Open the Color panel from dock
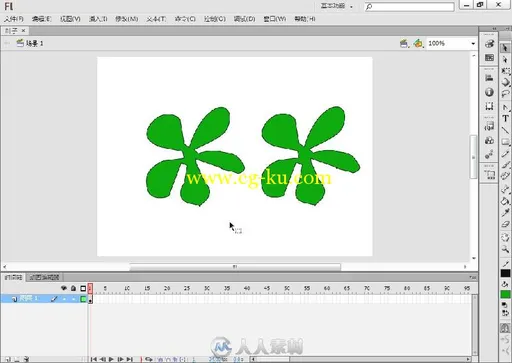This screenshot has height=363, width=512. pos(489,44)
